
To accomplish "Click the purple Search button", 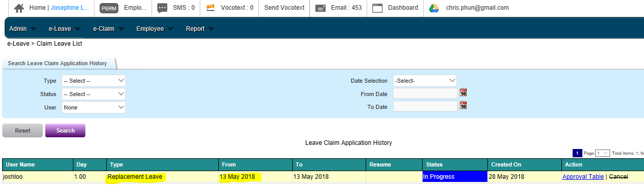I will pyautogui.click(x=65, y=131).
